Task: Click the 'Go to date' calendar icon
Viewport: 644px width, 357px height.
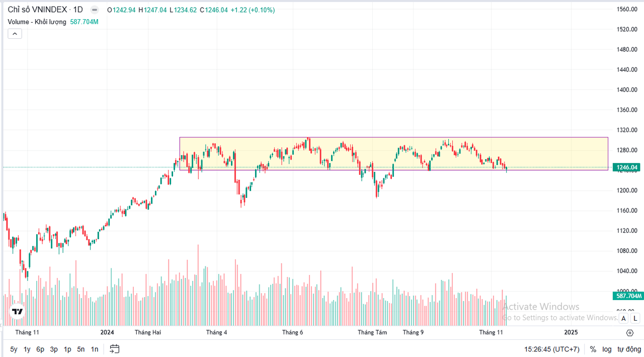Action: tap(114, 348)
